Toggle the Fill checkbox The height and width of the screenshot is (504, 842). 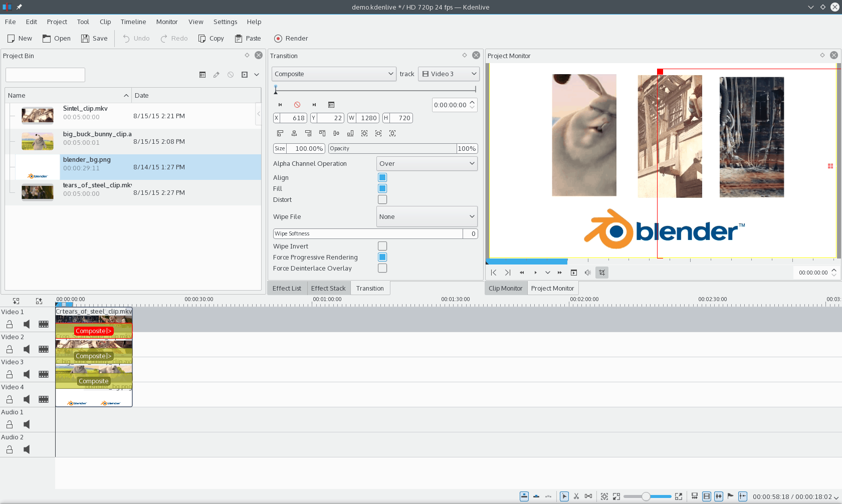[382, 188]
